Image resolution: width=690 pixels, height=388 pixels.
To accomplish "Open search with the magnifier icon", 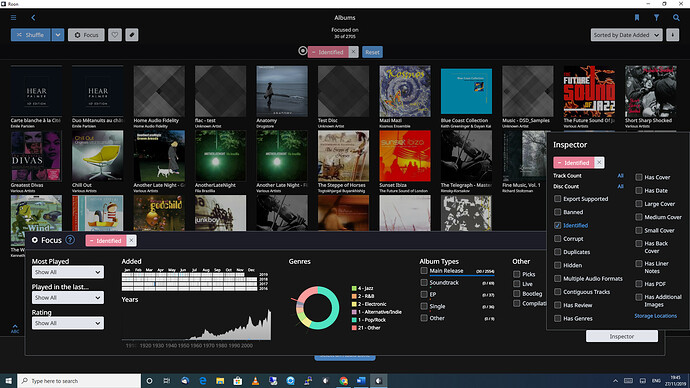I will (676, 18).
